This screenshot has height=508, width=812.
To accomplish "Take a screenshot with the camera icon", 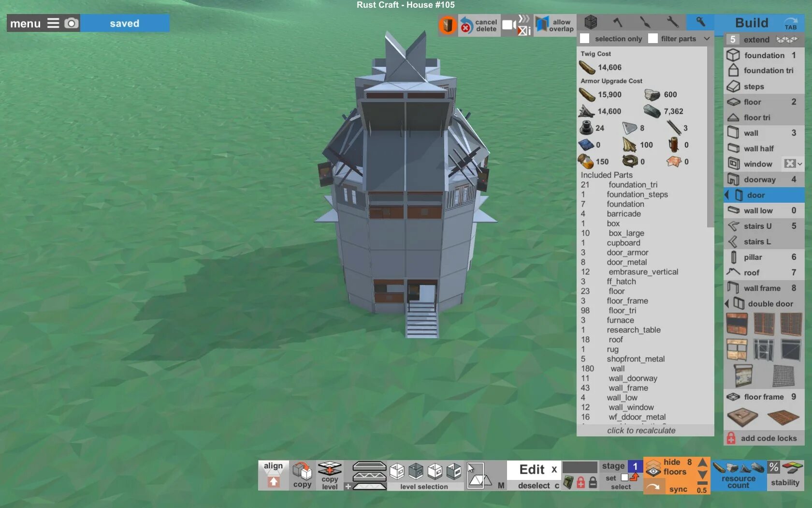I will click(x=72, y=23).
